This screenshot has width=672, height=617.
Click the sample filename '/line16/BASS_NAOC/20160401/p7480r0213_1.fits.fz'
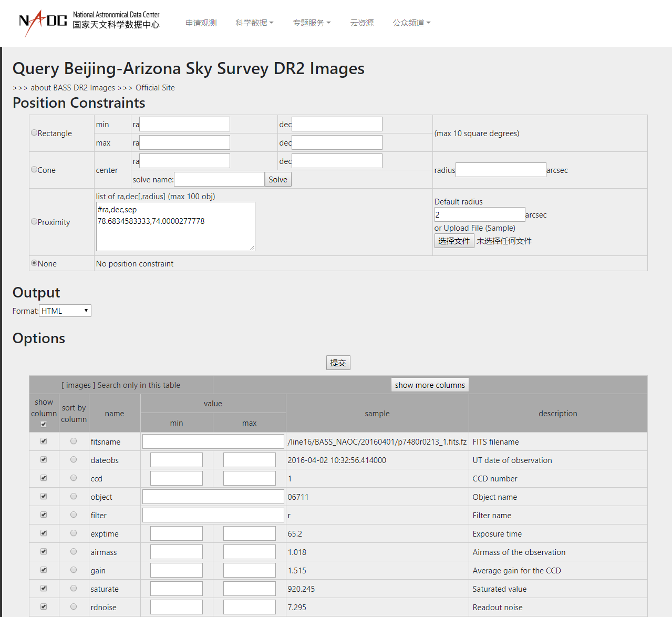pyautogui.click(x=377, y=442)
